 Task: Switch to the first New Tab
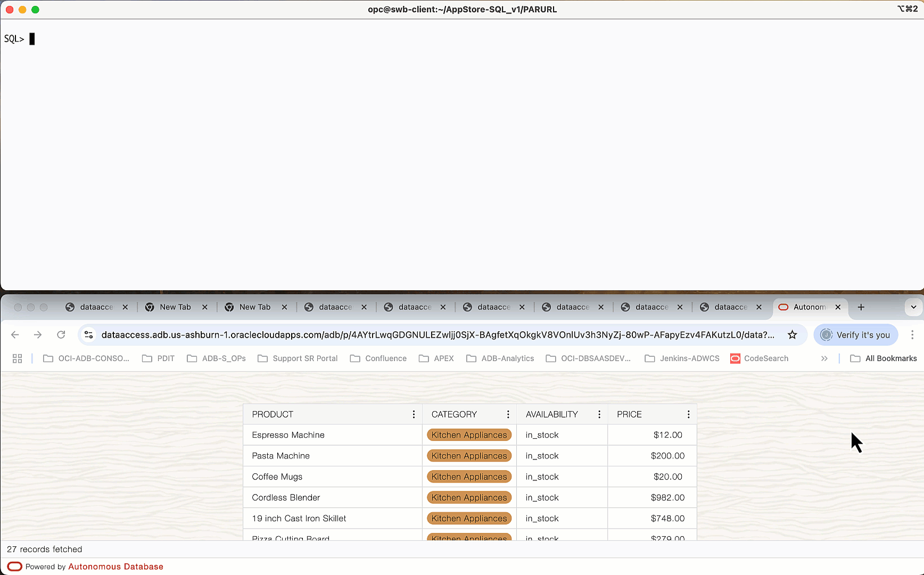click(x=175, y=307)
